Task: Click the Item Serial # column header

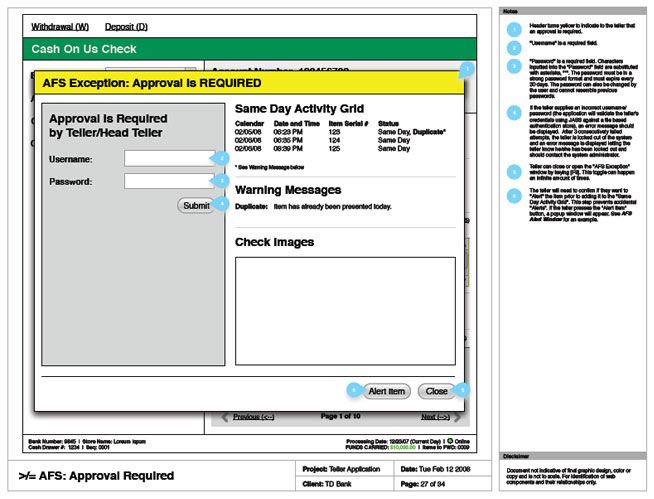Action: (x=348, y=123)
